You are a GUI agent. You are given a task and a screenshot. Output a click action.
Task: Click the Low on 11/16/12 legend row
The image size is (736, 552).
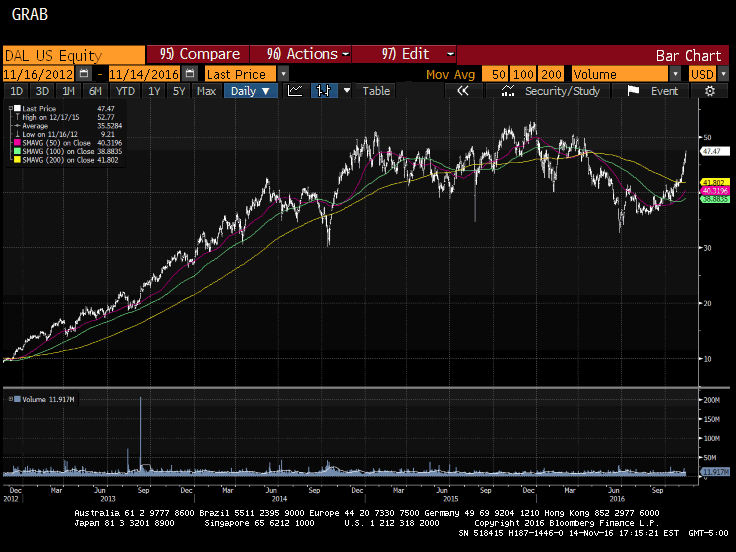click(x=66, y=134)
